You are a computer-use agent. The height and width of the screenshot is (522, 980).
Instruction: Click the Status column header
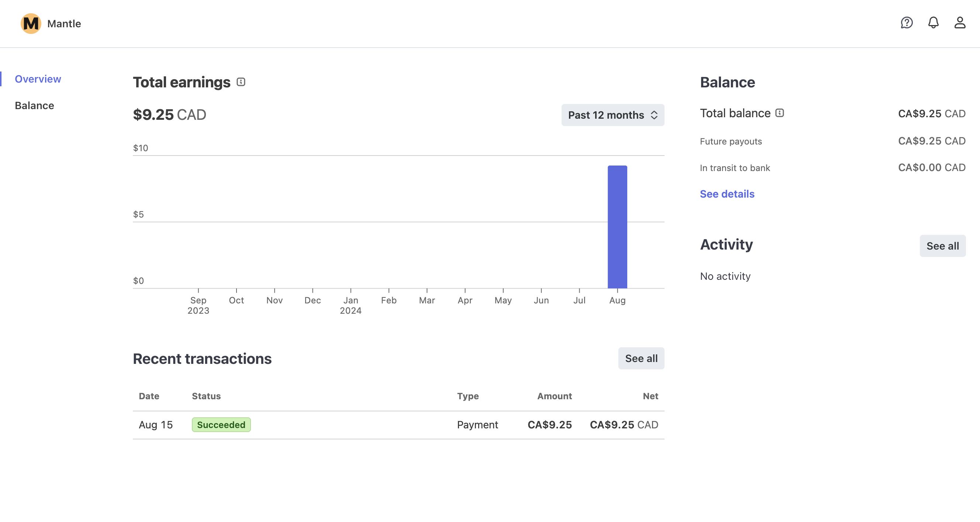click(x=206, y=396)
